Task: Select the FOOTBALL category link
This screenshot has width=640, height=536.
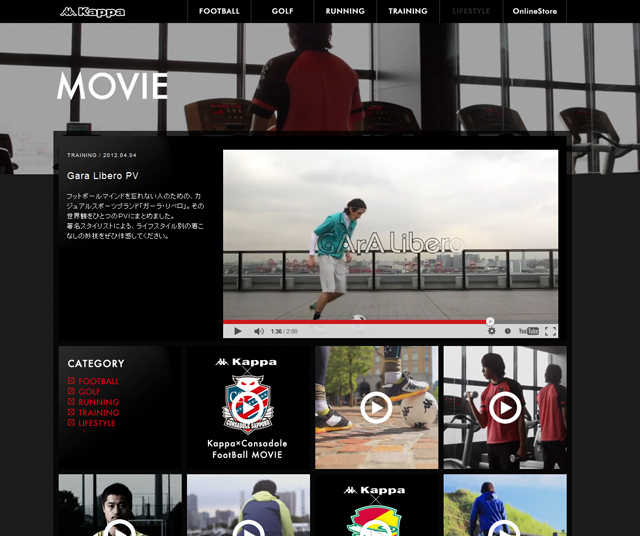Action: (98, 381)
